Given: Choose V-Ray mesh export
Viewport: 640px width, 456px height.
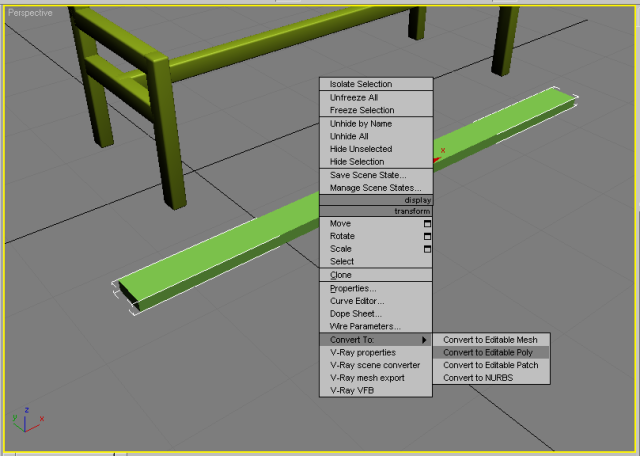Looking at the screenshot, I should 376,378.
